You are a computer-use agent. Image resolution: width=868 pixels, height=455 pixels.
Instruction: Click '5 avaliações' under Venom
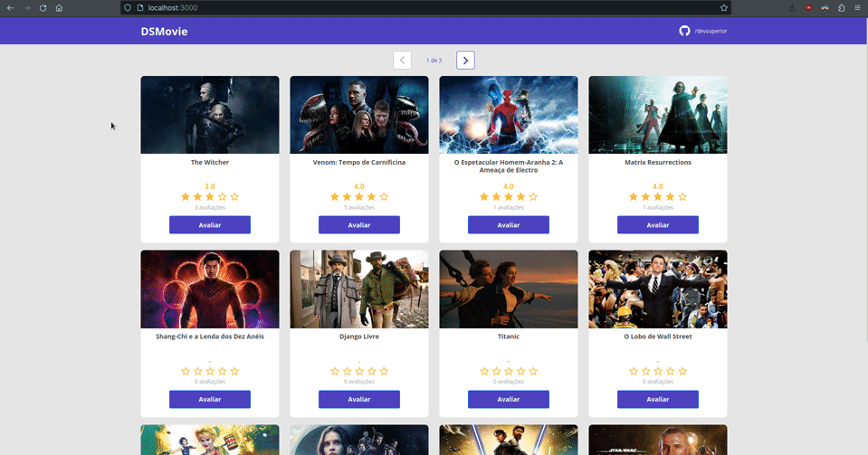(359, 207)
